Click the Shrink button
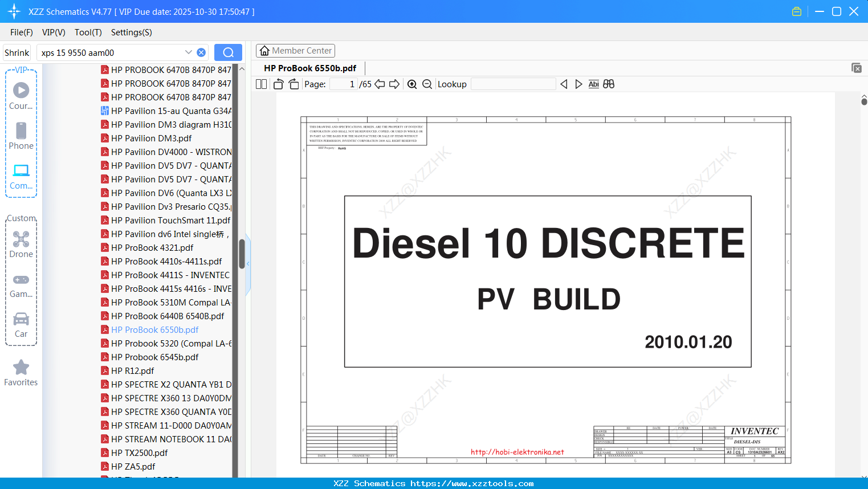 [17, 52]
